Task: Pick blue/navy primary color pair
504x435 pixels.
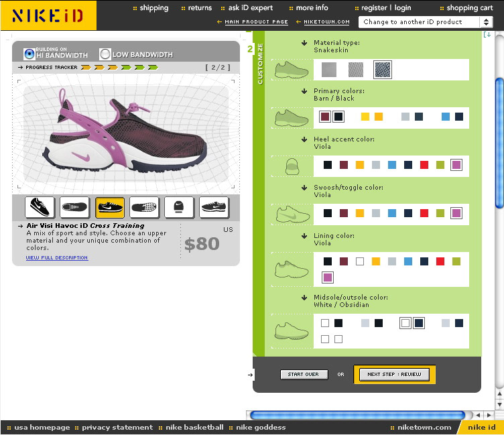Action: (452, 117)
